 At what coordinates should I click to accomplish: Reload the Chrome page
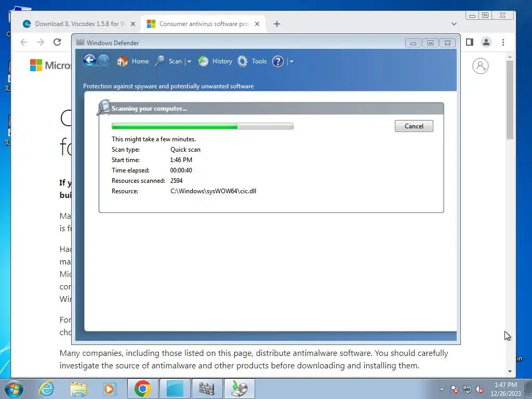pos(57,42)
